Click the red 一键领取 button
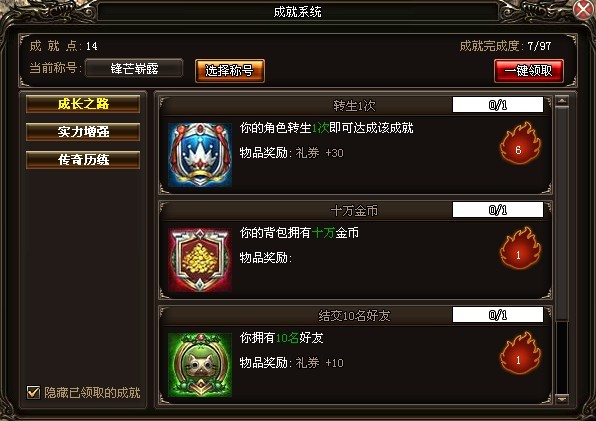The width and height of the screenshot is (596, 421). pos(529,70)
